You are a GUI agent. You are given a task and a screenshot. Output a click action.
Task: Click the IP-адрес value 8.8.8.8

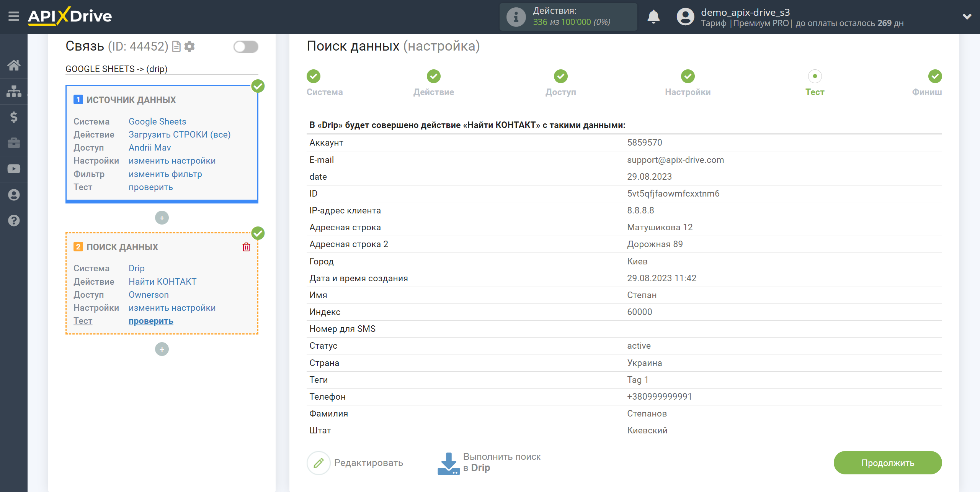(x=640, y=210)
